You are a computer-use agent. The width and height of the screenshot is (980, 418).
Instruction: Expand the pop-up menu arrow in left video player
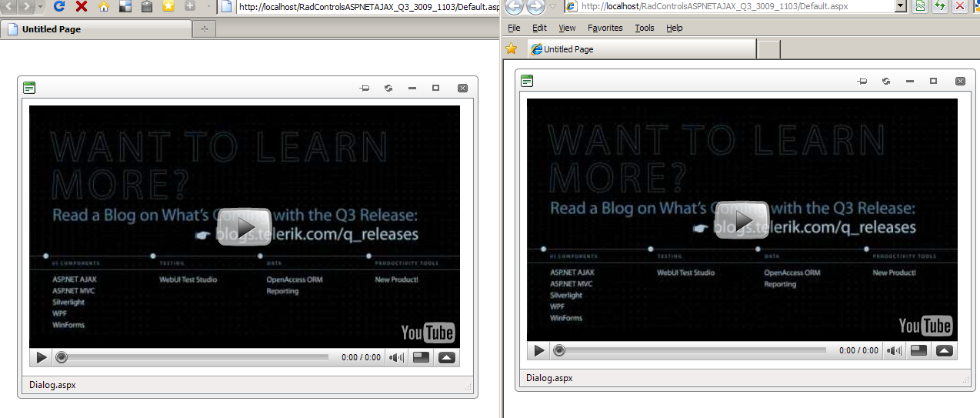[446, 357]
